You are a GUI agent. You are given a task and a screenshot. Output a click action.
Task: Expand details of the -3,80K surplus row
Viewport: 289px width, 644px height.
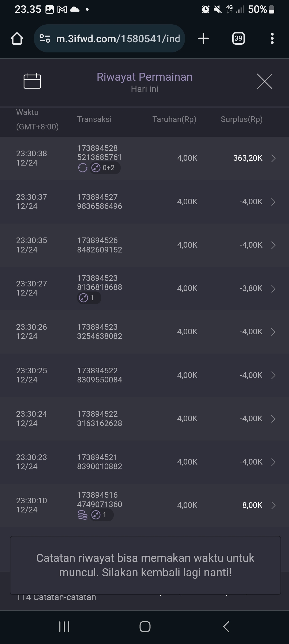[x=273, y=289]
